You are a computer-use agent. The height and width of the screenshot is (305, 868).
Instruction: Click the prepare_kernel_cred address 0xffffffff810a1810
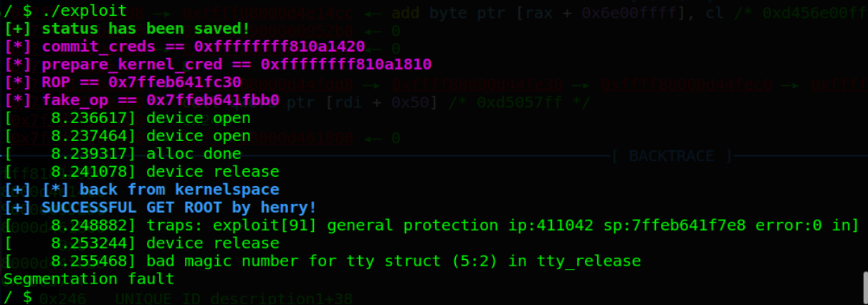[345, 64]
